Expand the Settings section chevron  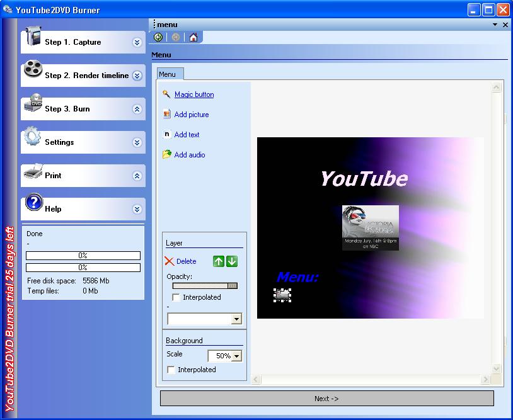(137, 142)
